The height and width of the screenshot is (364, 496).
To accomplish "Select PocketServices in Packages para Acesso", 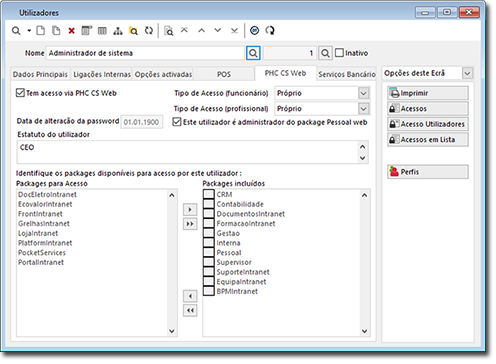I will coord(42,252).
